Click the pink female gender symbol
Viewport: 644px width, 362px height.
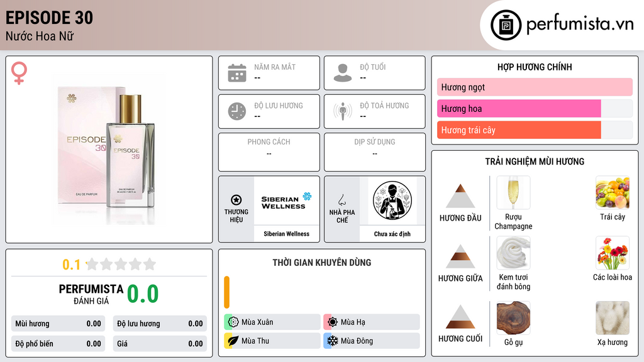coord(19,73)
